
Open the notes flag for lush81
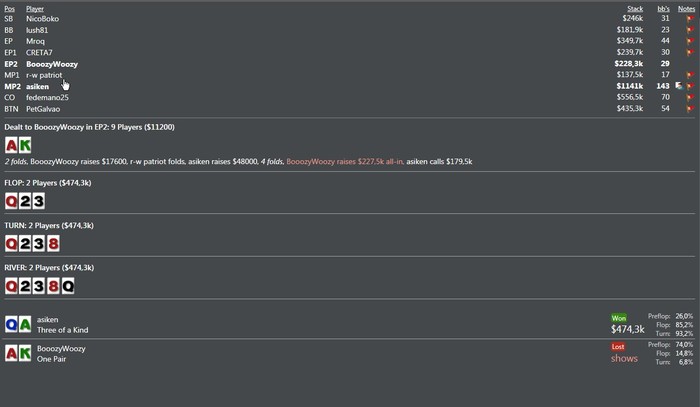[690, 30]
